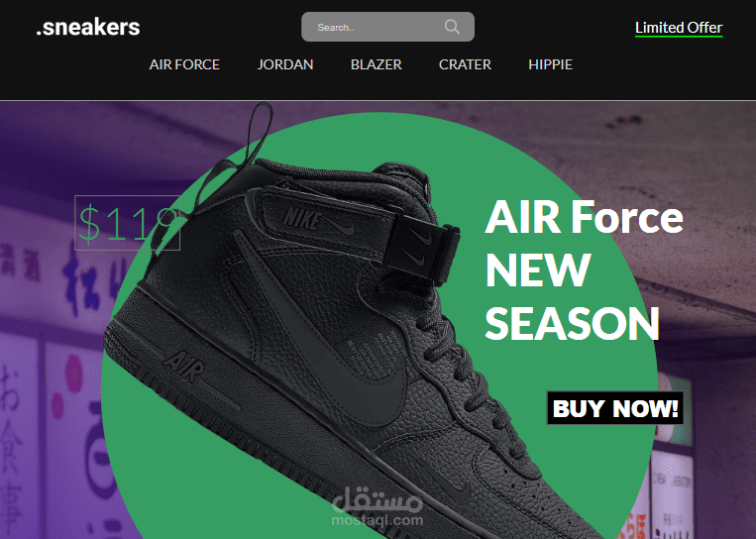Screen dimensions: 756x539
Task: Open the Limited Offer link
Action: 679,28
